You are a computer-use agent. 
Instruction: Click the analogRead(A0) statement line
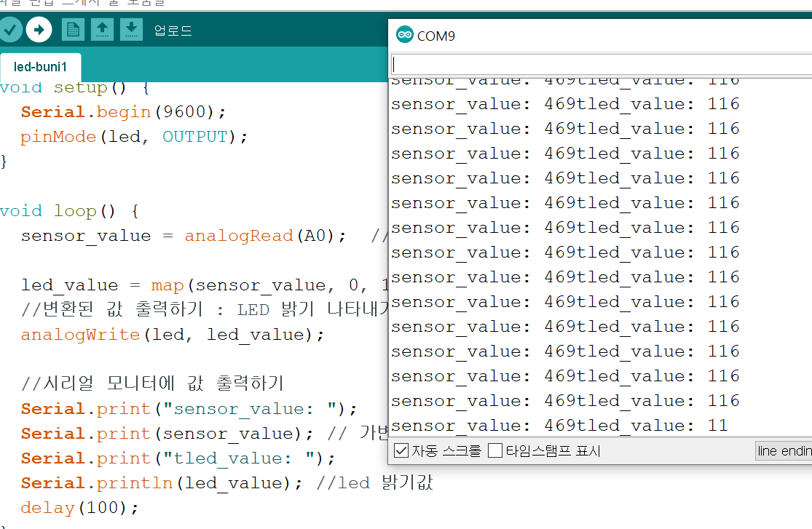tap(184, 236)
